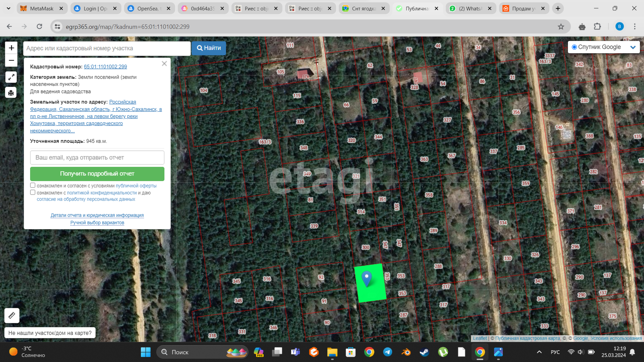Select Спутник Google radio option
The width and height of the screenshot is (644, 362).
tap(574, 47)
